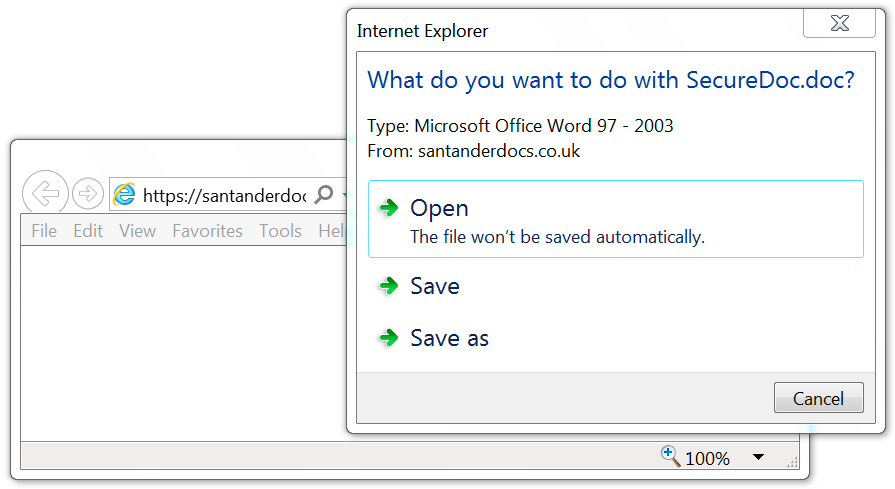Click the Internet Explorer logo in address bar
The height and width of the screenshot is (489, 895).
[124, 195]
